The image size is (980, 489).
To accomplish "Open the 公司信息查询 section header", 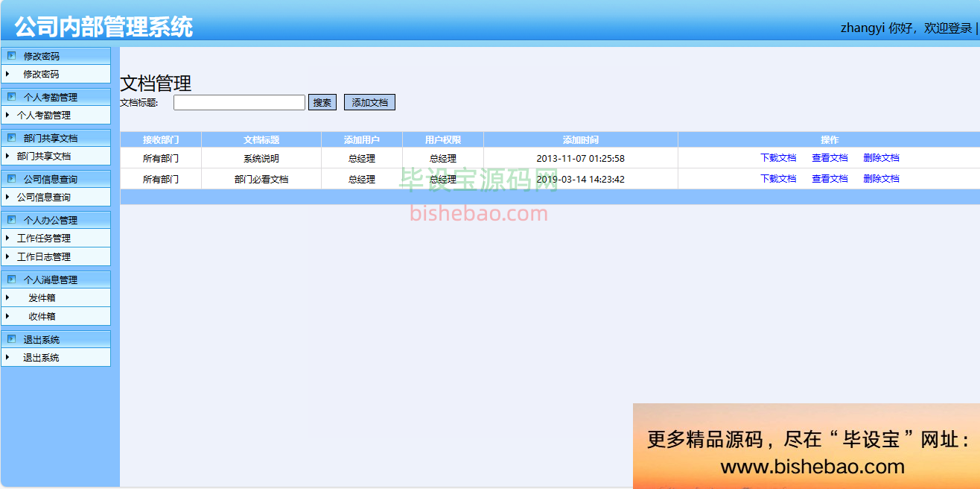I will pos(56,179).
